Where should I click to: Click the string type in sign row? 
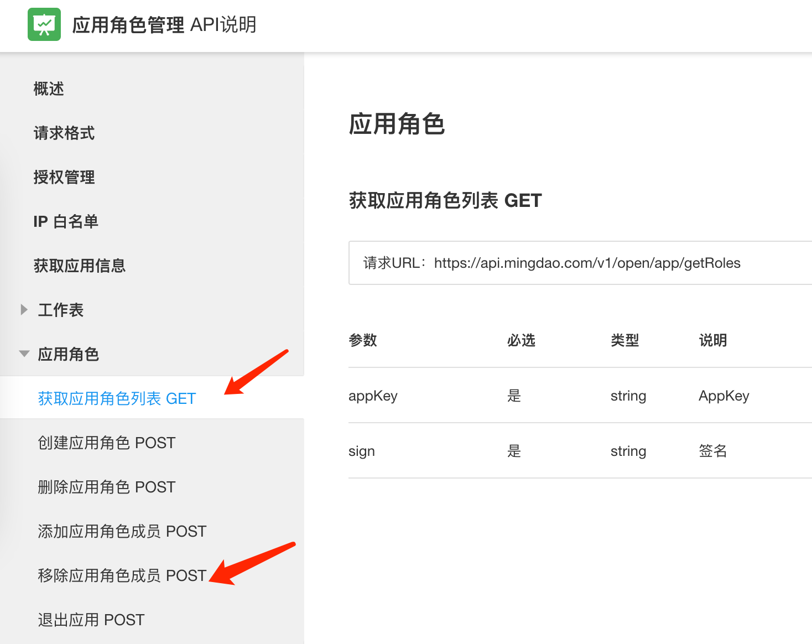[x=628, y=451]
